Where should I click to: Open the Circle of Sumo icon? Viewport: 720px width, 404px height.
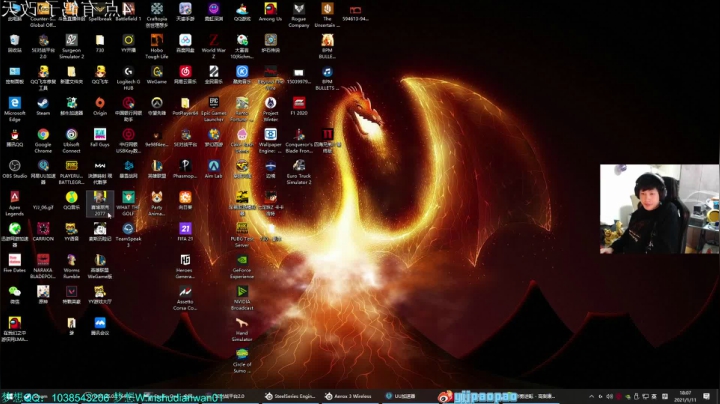[x=242, y=360]
